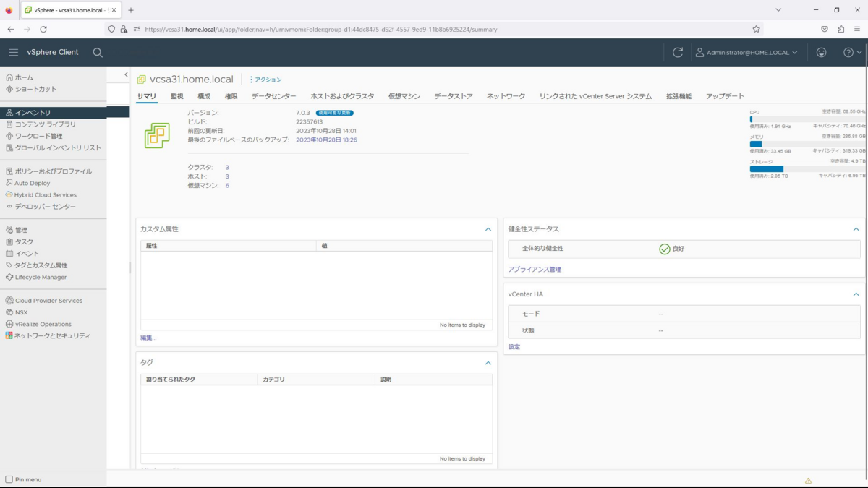Viewport: 868px width, 488px height.
Task: Open ショートカット in the sidebar
Action: tap(31, 89)
